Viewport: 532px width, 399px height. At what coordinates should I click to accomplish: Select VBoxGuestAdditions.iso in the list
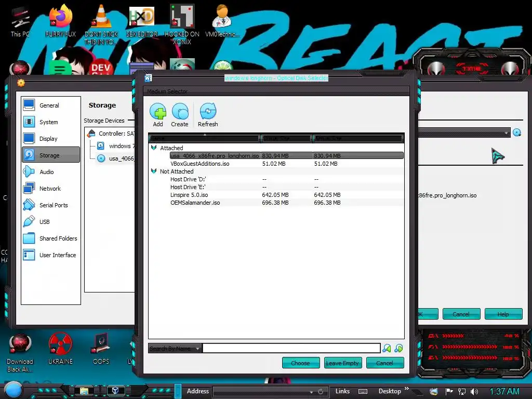coord(276,164)
